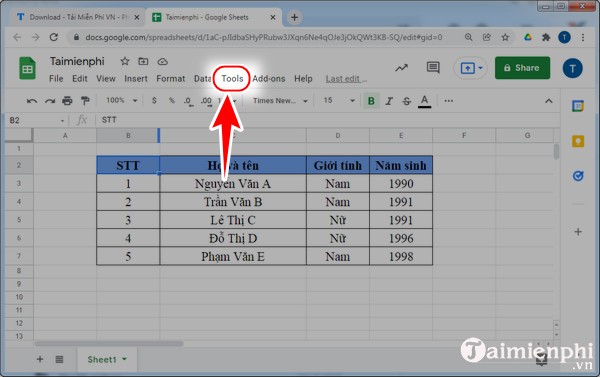Viewport: 600px width, 377px height.
Task: Open the font size 15 dropdown
Action: [x=339, y=101]
